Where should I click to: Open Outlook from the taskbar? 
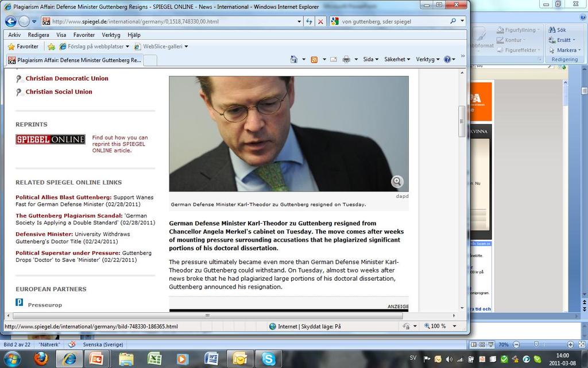click(240, 359)
